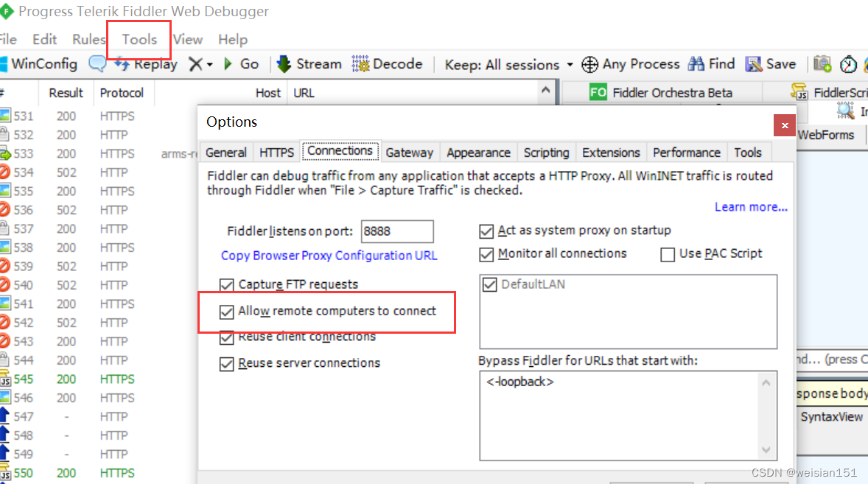Expand the dropdown arrow beside the X icon
Image resolution: width=868 pixels, height=484 pixels.
click(209, 64)
